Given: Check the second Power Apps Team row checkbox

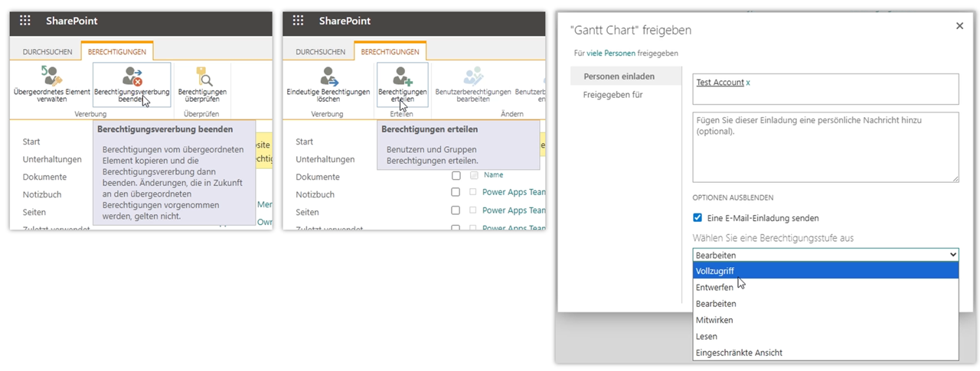Looking at the screenshot, I should coord(456,210).
